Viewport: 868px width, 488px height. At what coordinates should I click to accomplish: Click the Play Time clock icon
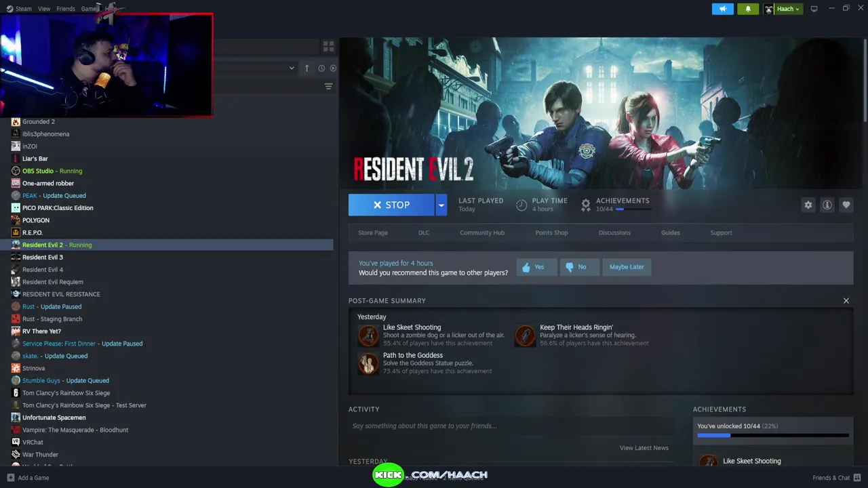pyautogui.click(x=521, y=205)
